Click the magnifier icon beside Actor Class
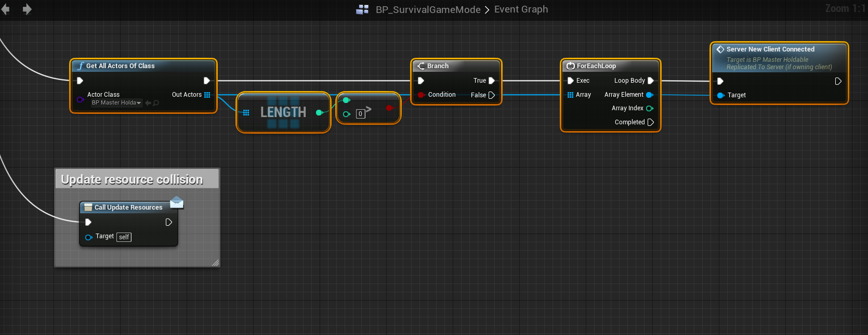This screenshot has width=868, height=335. tap(156, 103)
